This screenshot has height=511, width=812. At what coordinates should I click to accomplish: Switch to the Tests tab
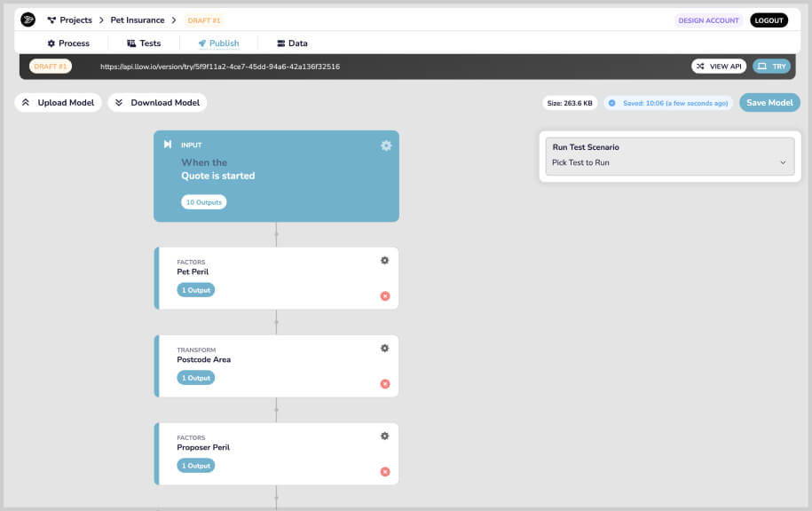[144, 43]
